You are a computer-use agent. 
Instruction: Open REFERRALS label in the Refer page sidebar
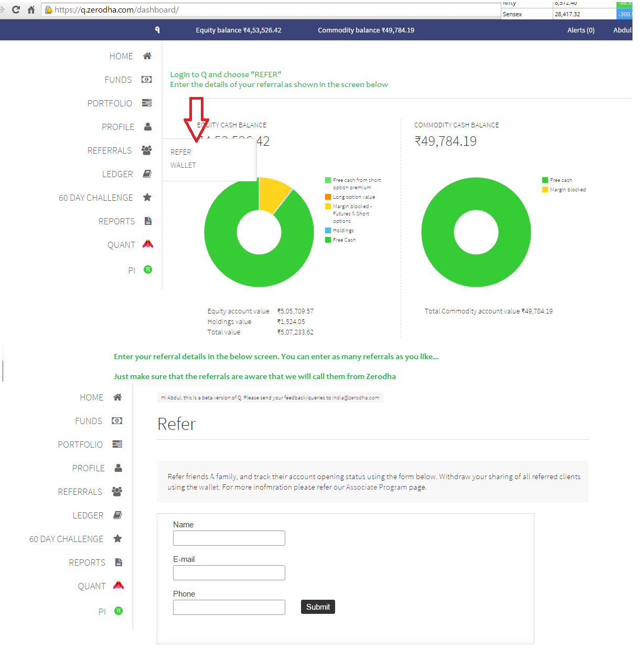(80, 492)
